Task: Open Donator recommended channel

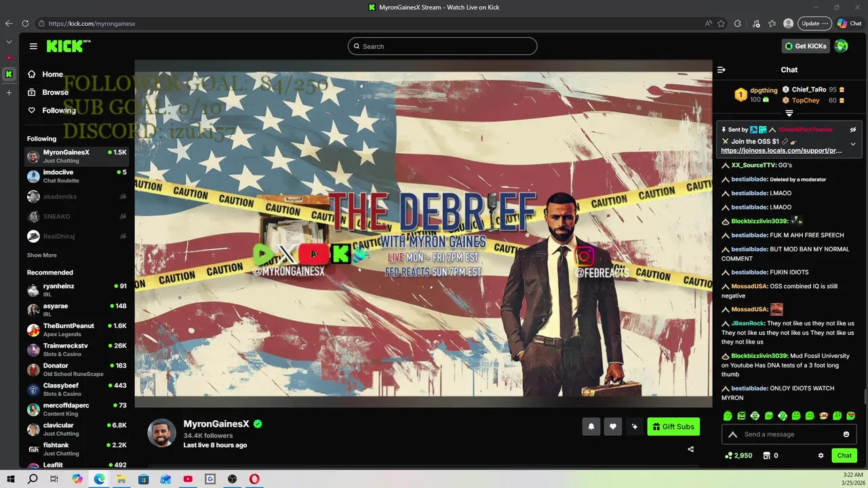Action: point(77,369)
